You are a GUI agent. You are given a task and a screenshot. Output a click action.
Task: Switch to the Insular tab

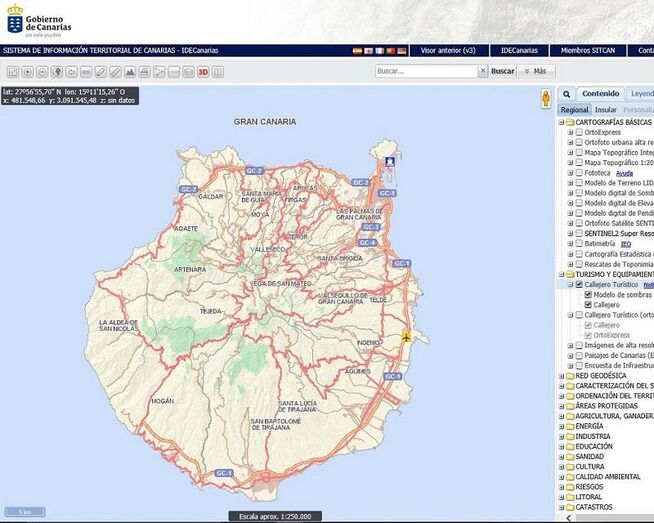pos(606,110)
